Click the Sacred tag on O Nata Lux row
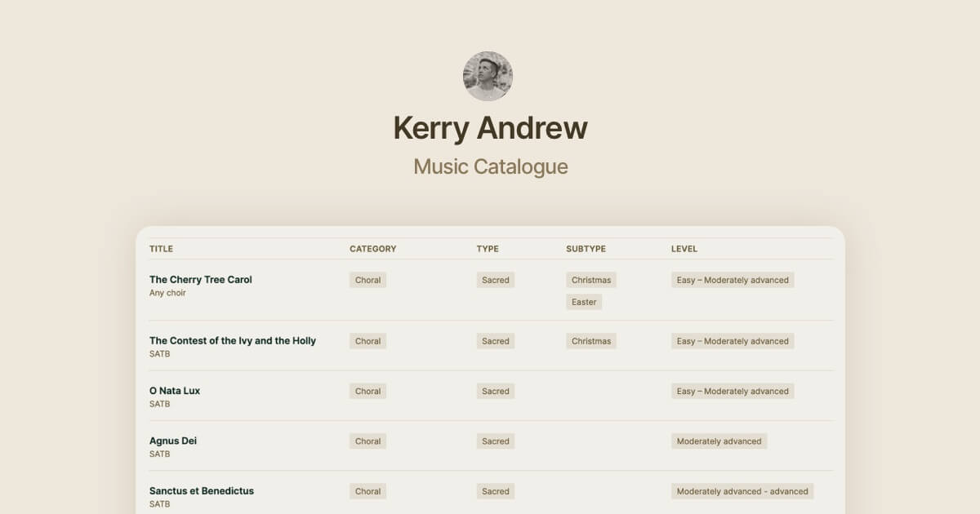The height and width of the screenshot is (514, 980). coord(495,391)
